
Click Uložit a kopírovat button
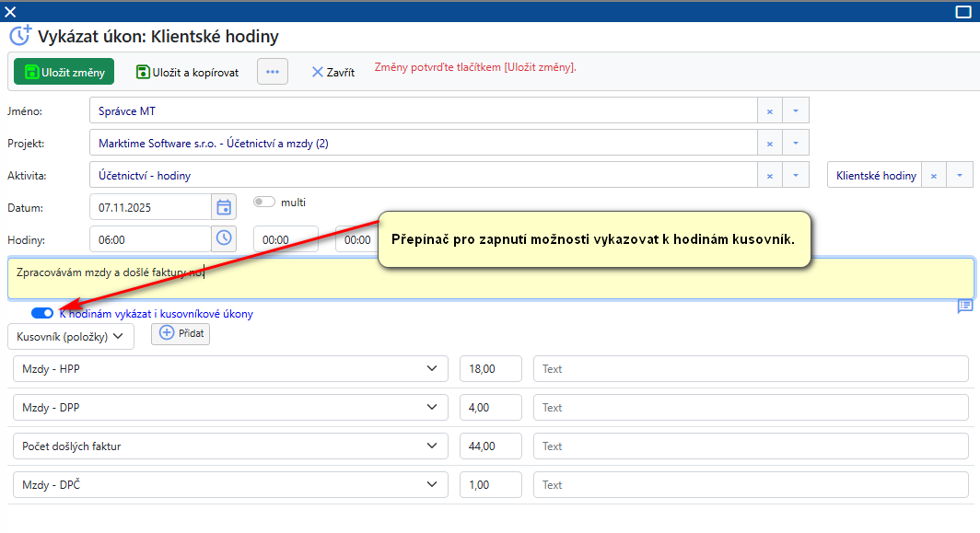pos(187,72)
